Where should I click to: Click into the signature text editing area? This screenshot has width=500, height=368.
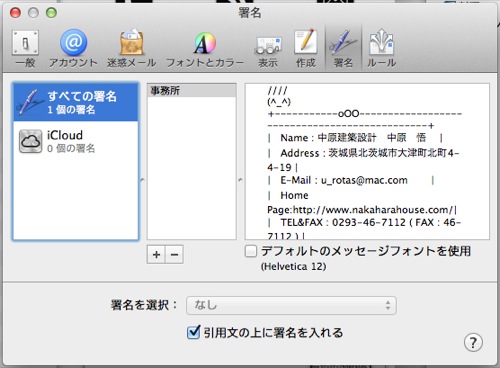pyautogui.click(x=367, y=161)
